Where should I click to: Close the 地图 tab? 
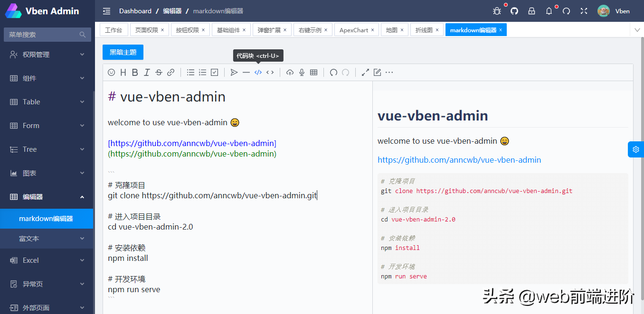(x=402, y=30)
